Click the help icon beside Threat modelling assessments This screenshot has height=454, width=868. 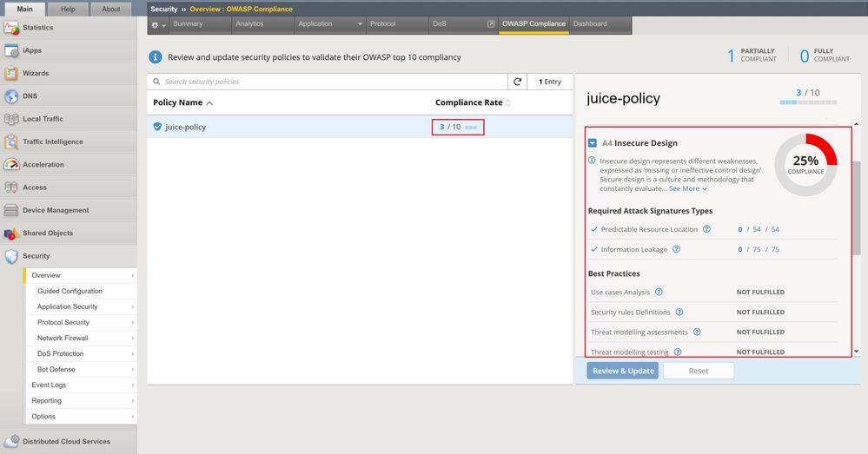[697, 332]
